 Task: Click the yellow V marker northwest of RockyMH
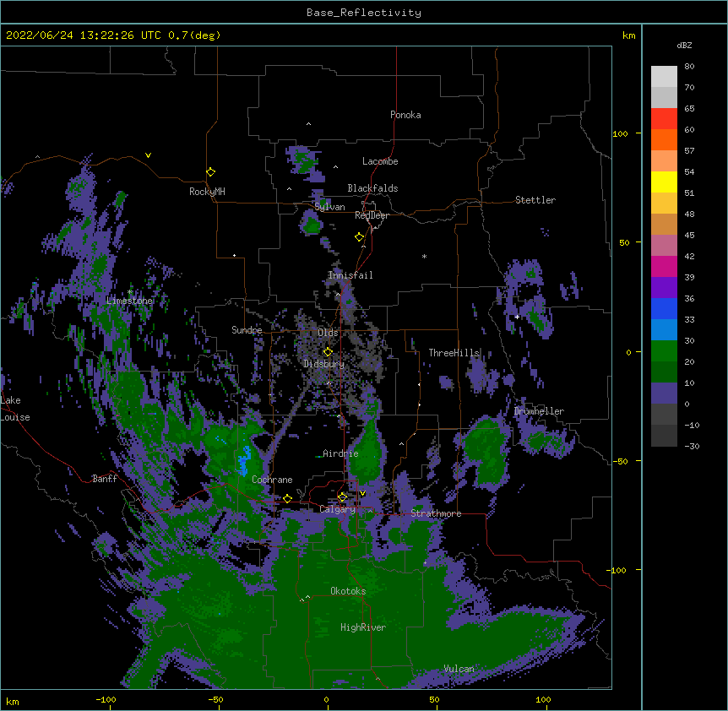(x=148, y=155)
